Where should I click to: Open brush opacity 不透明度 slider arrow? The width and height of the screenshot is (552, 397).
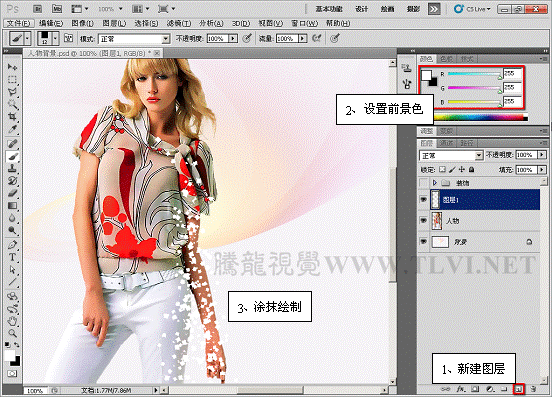[x=233, y=38]
